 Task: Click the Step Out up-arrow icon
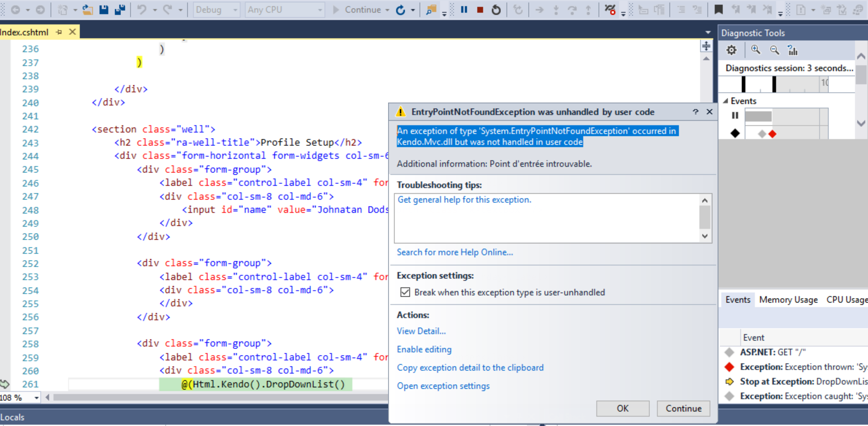[588, 10]
